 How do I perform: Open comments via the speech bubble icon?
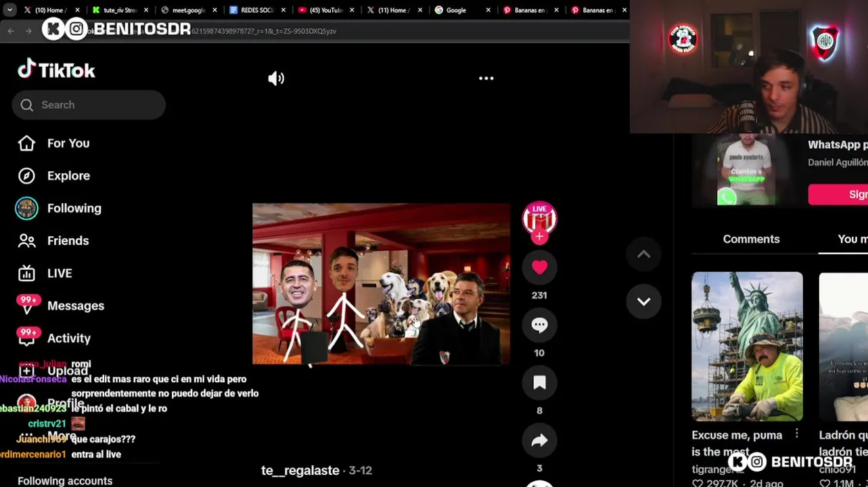point(539,325)
